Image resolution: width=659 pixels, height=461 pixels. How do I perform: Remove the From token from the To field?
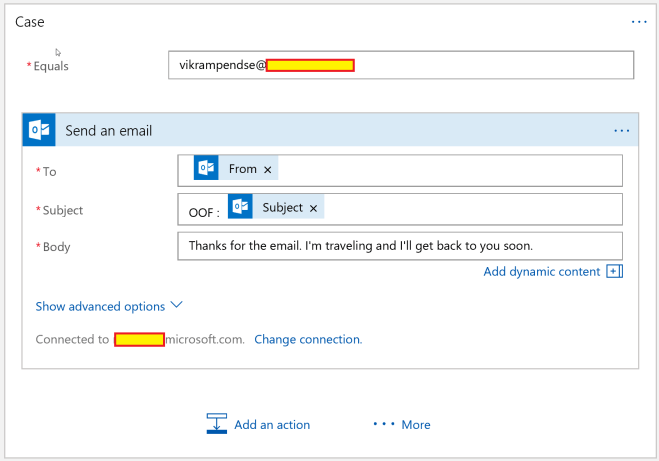(x=268, y=170)
